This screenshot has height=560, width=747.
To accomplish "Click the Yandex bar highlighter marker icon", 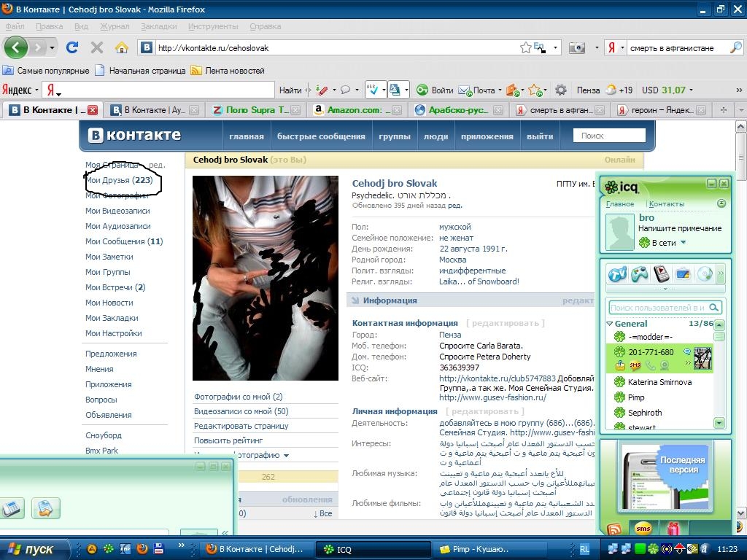I will [322, 90].
